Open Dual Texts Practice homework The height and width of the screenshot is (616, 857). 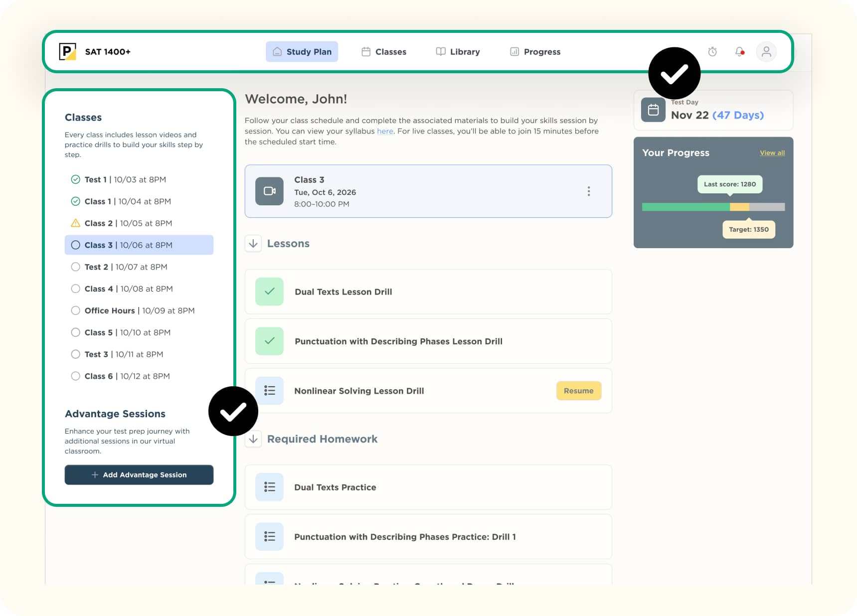point(428,487)
